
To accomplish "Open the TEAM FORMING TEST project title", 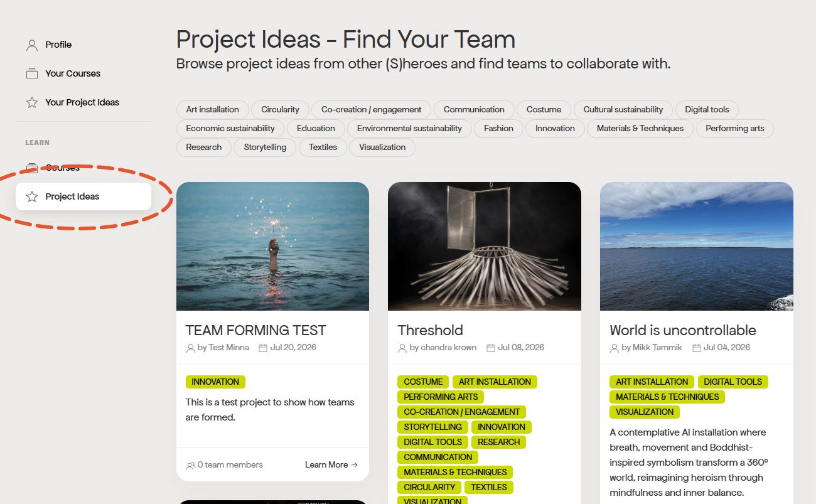I will click(x=256, y=330).
